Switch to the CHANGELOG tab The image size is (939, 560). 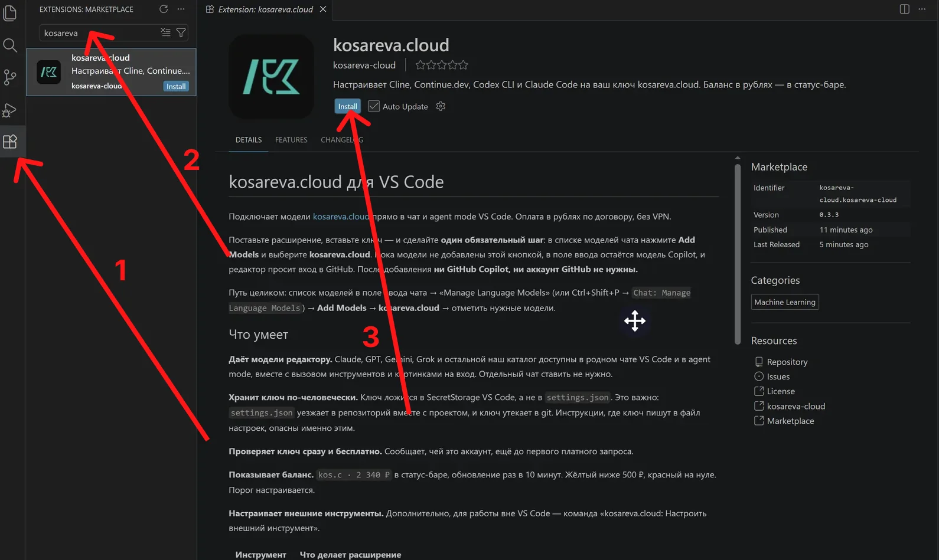(x=342, y=140)
